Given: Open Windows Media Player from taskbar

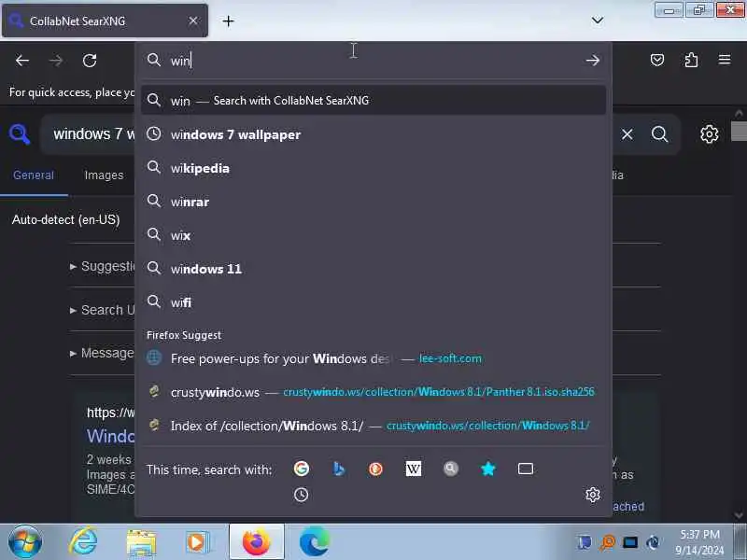Looking at the screenshot, I should pos(197,542).
